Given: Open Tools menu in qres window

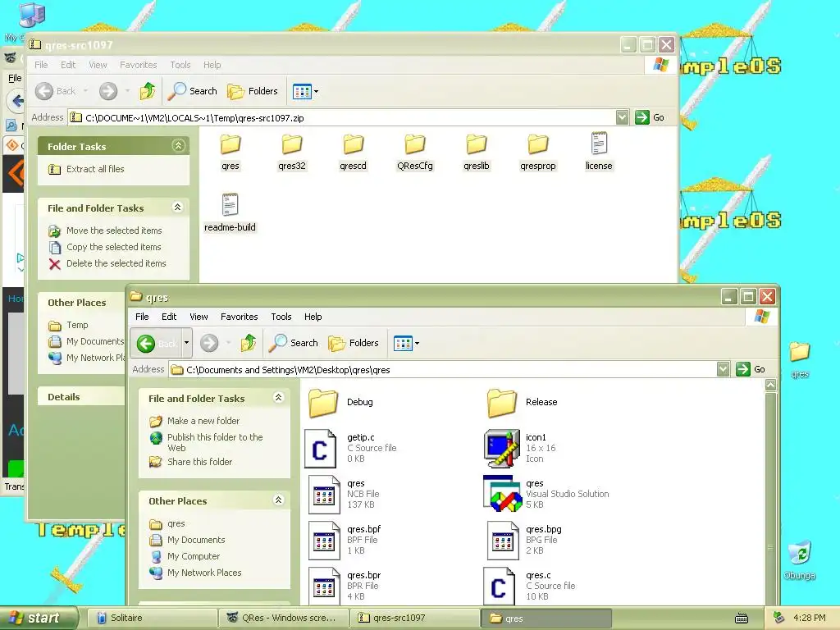Looking at the screenshot, I should click(x=281, y=317).
